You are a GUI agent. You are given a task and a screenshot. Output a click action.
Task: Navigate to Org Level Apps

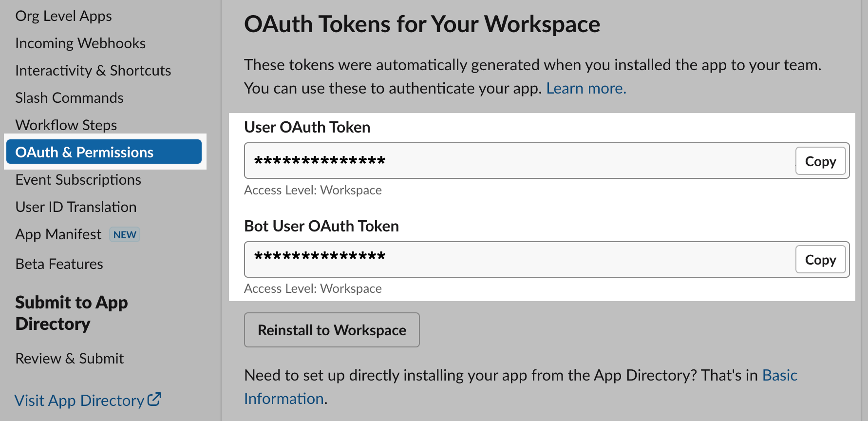(64, 16)
